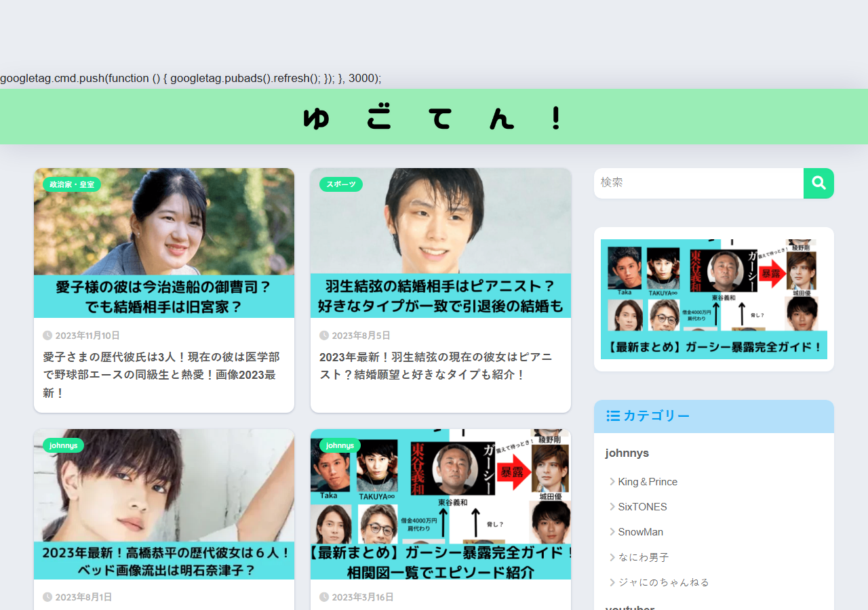This screenshot has height=610, width=868.
Task: Click chevron beside ジャにのちゃんねる
Action: point(612,582)
